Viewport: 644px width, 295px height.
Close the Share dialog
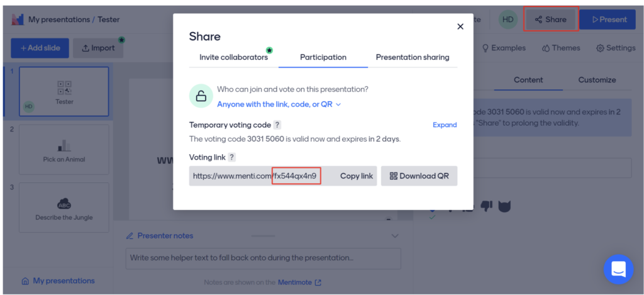(x=460, y=26)
